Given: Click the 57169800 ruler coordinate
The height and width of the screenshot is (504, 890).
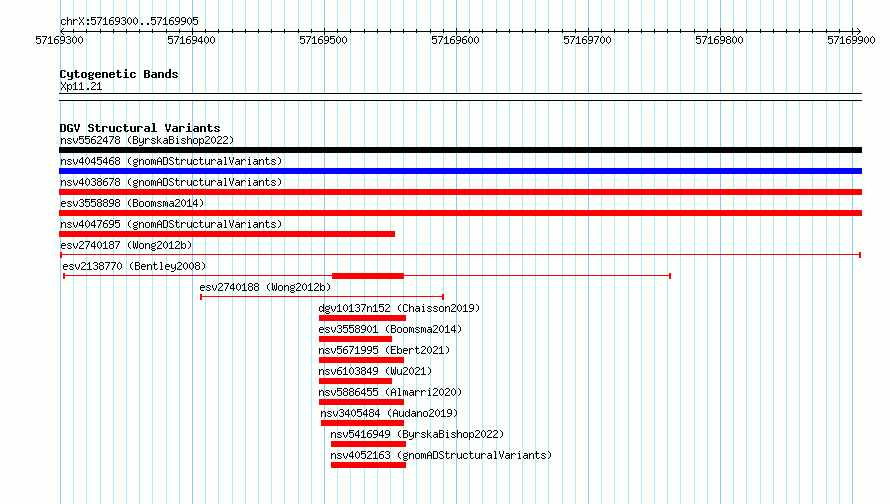Looking at the screenshot, I should [x=719, y=40].
